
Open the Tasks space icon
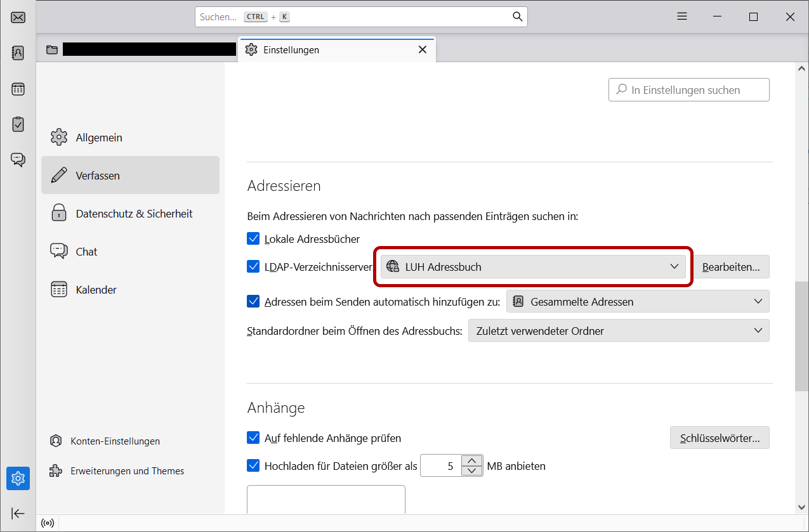point(18,124)
